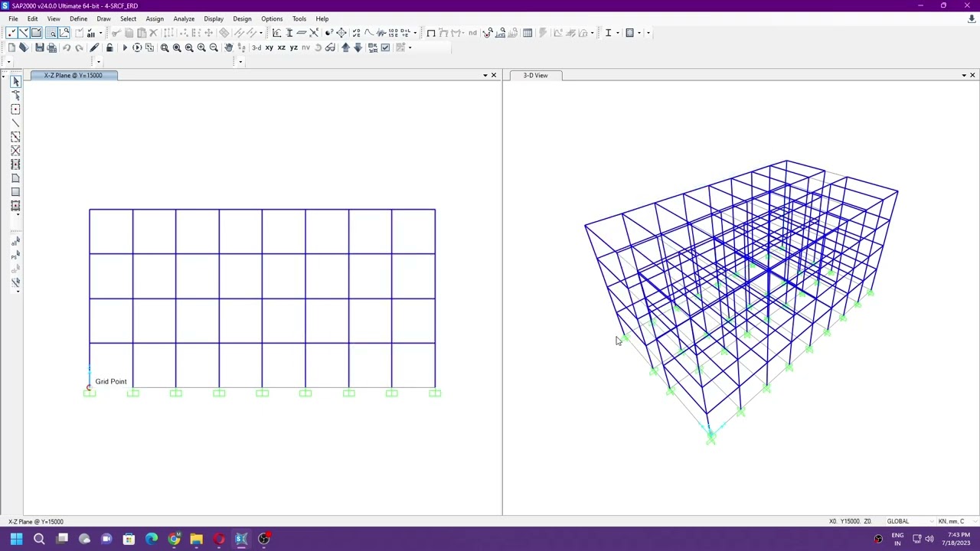Screen dimensions: 980x551
Task: Toggle Snap to Lines and Edges
Action: coord(24,33)
